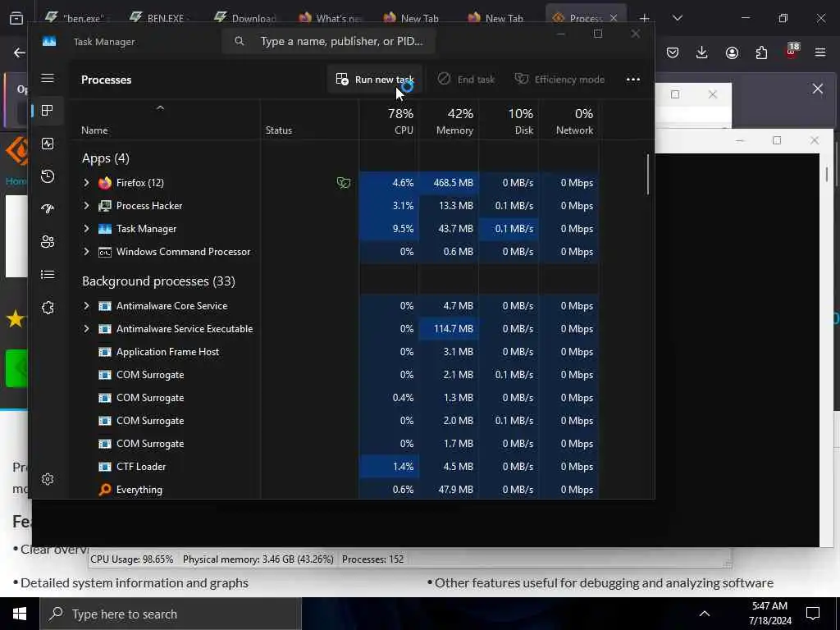Click the Firefox process icon
The image size is (840, 630).
tap(105, 183)
